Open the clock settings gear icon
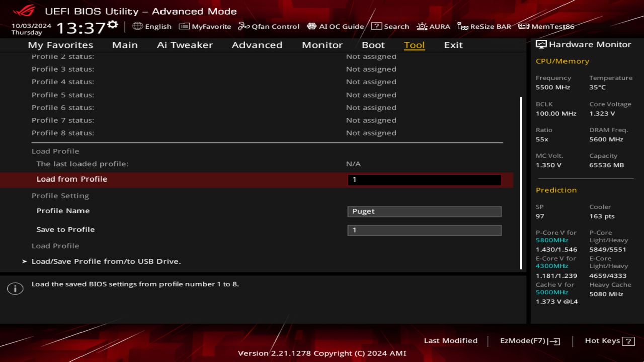644x362 pixels. [x=113, y=24]
